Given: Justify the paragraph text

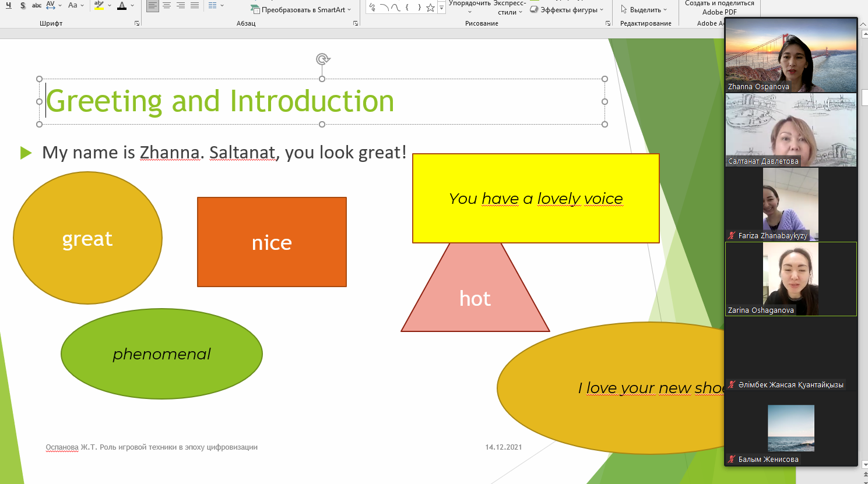Looking at the screenshot, I should (x=195, y=5).
